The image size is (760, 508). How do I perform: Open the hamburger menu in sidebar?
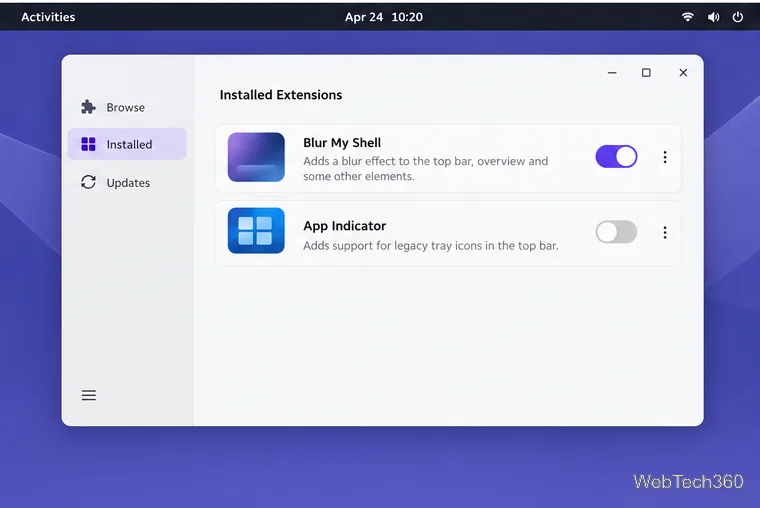coord(89,395)
